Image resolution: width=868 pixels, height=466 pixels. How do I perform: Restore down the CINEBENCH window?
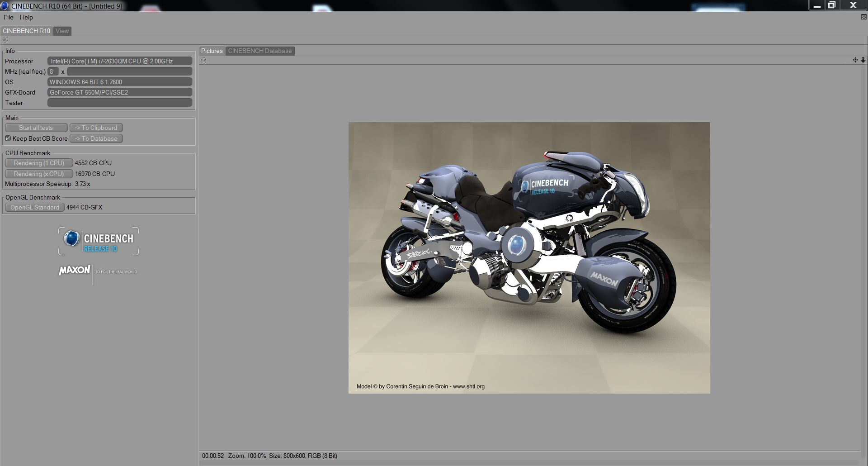(x=831, y=5)
